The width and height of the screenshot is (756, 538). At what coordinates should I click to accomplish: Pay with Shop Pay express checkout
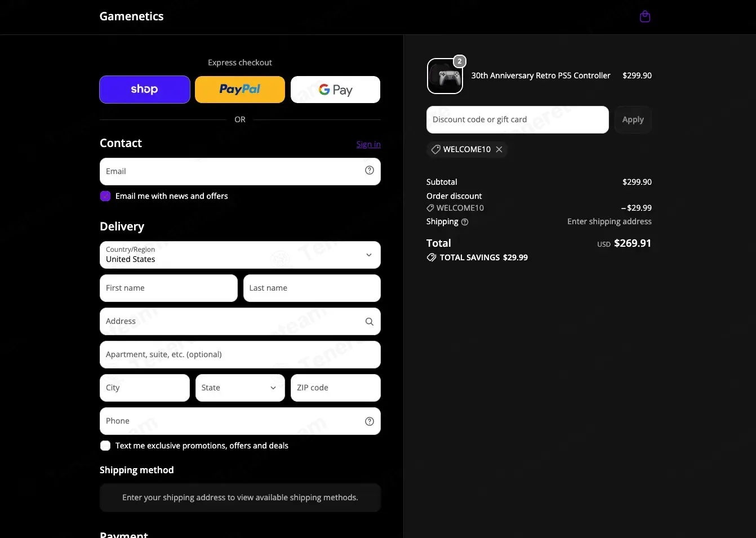[x=145, y=90]
